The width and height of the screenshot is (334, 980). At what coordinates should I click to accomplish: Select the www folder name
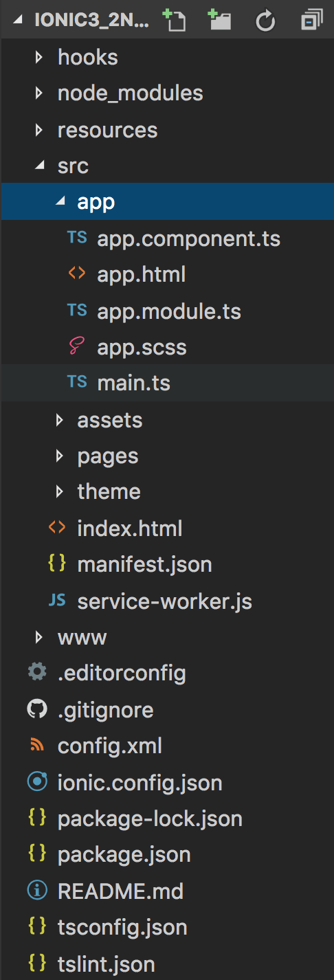[82, 638]
